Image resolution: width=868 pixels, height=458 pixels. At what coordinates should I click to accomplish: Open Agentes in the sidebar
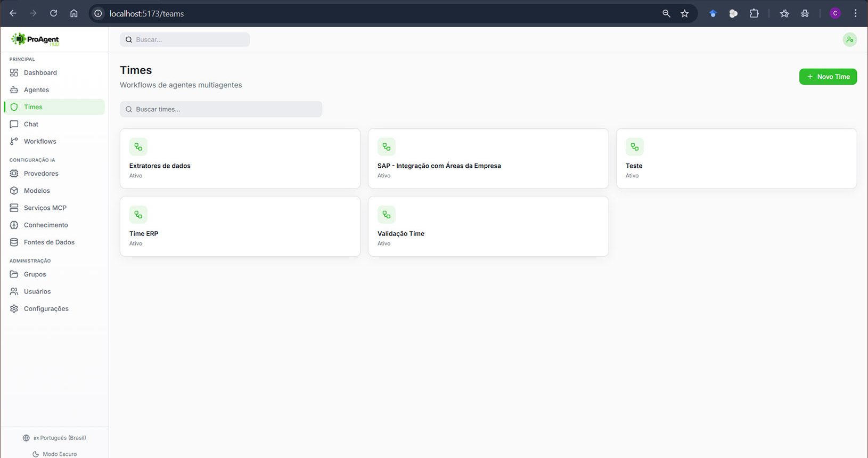click(36, 90)
